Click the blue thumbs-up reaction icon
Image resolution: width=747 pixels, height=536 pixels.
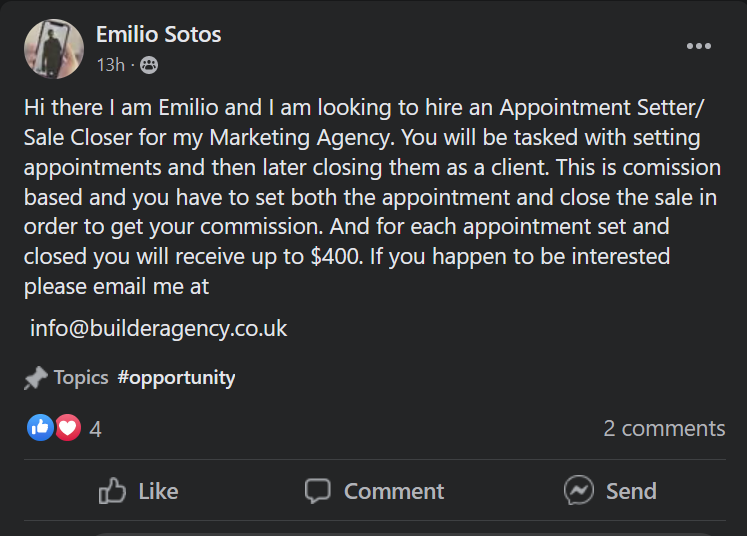tap(40, 427)
